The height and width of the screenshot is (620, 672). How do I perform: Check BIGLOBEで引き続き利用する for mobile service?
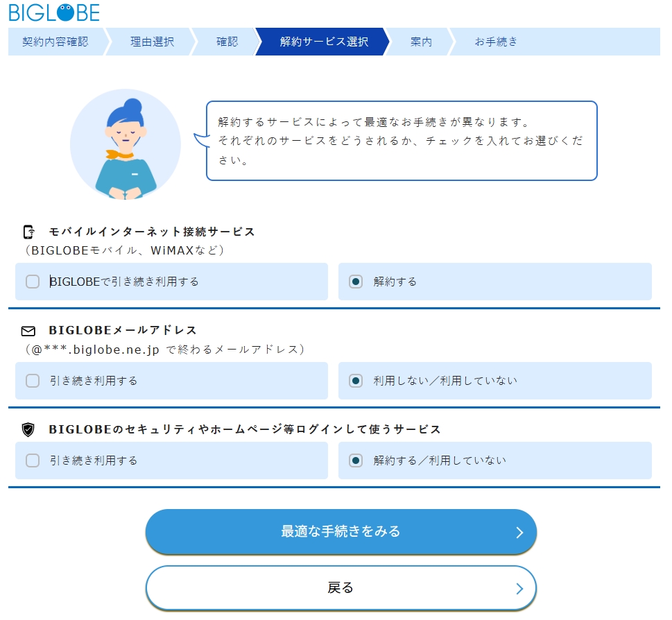(x=33, y=282)
